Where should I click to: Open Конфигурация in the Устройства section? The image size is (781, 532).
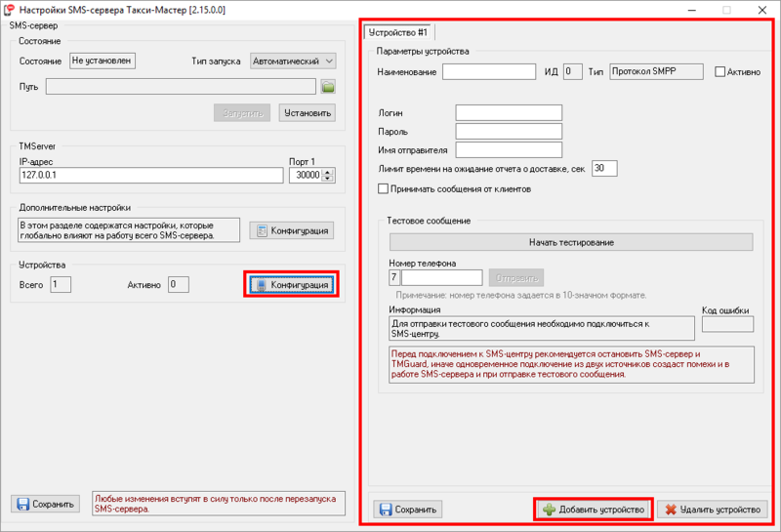pyautogui.click(x=291, y=284)
